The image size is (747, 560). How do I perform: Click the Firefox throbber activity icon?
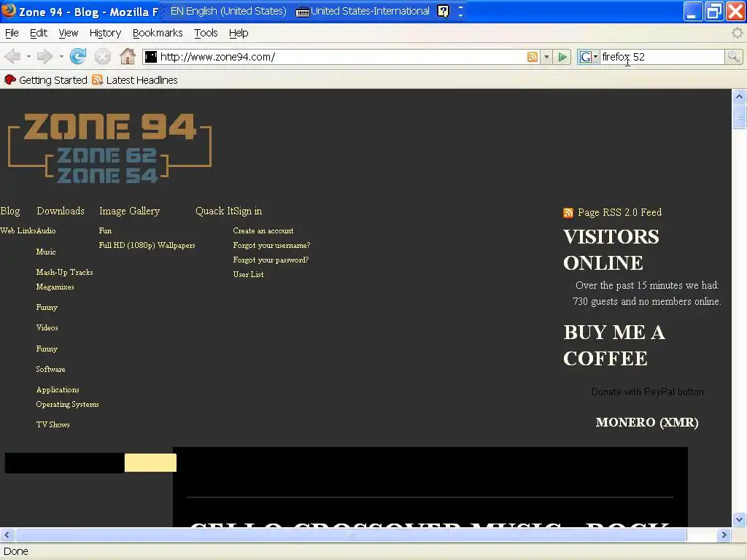pyautogui.click(x=737, y=33)
